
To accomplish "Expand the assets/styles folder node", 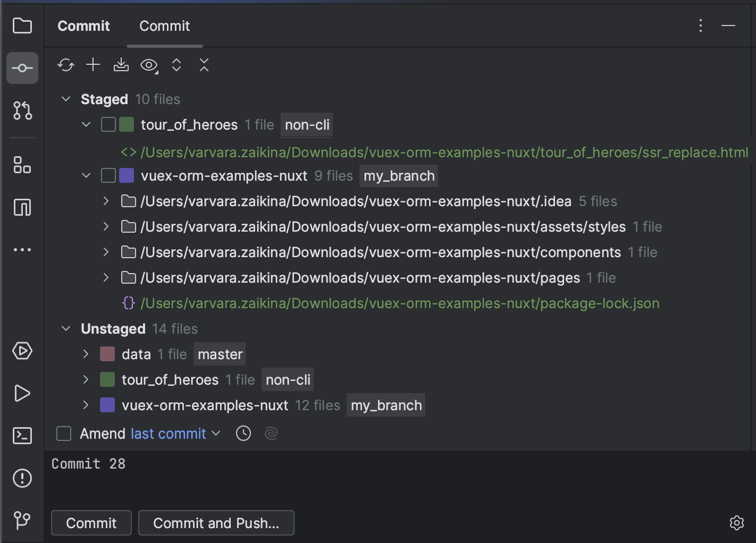I will pos(106,226).
